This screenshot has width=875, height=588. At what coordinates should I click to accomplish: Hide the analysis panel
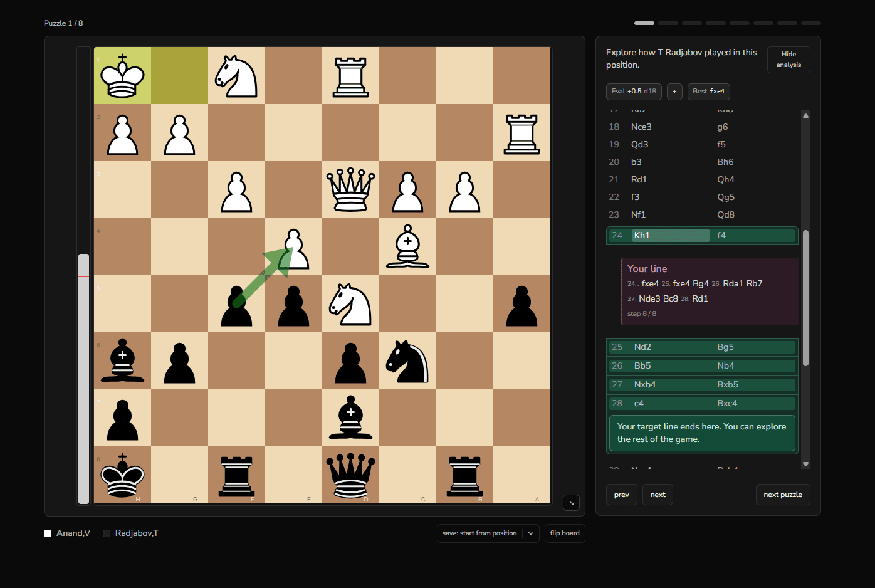coord(789,60)
